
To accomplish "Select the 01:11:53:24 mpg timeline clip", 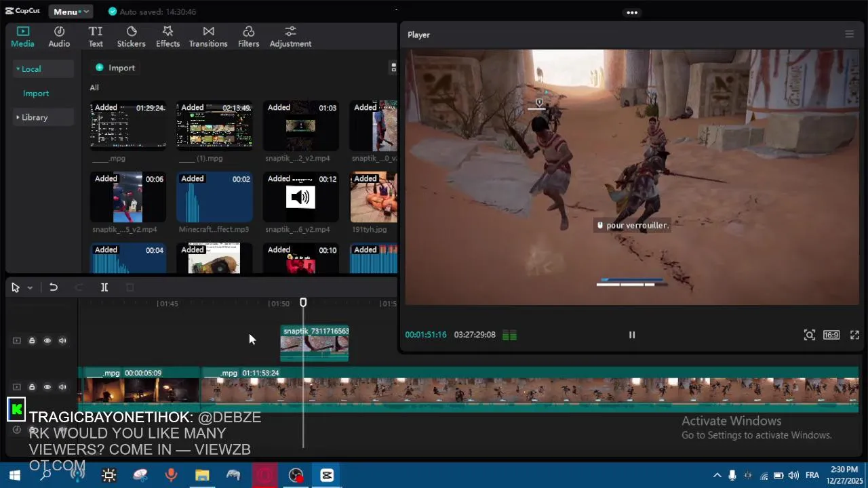I will (x=530, y=390).
